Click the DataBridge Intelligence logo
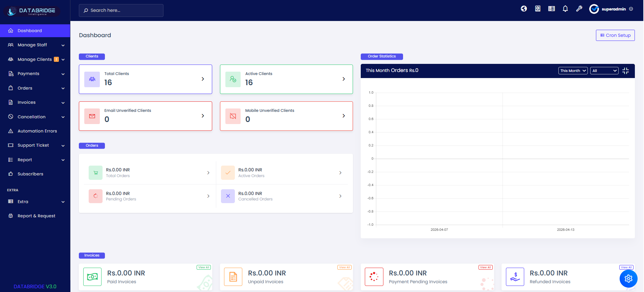Viewport: 644px width, 292px height. (32, 11)
